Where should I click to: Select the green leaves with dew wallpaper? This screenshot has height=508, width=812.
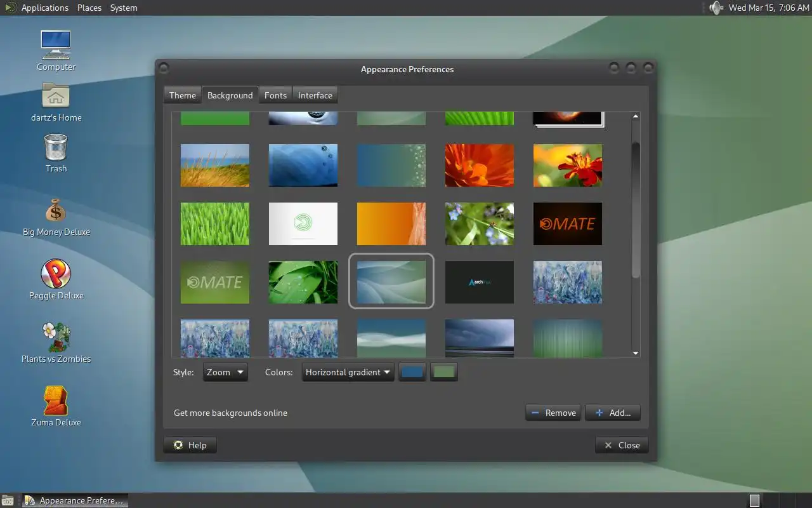(303, 282)
